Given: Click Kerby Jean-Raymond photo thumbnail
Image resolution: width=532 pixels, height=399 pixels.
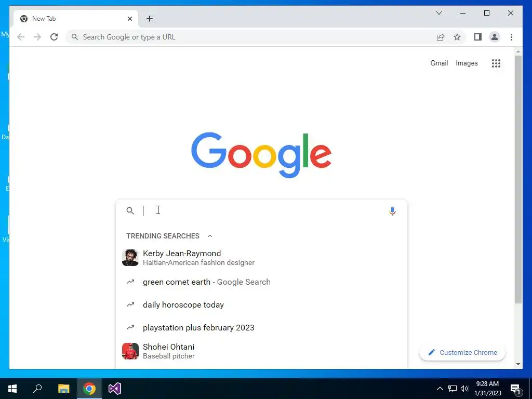Looking at the screenshot, I should pyautogui.click(x=130, y=258).
